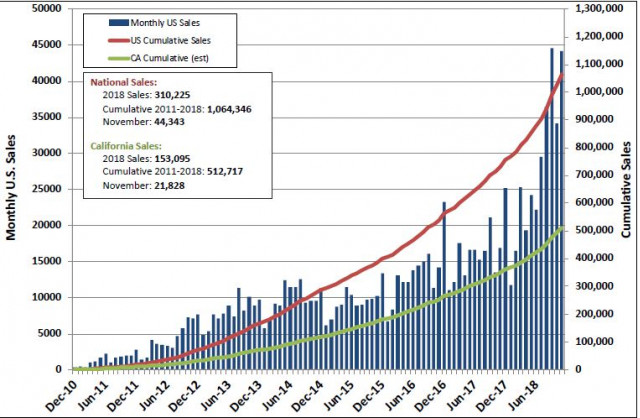Screen dimensions: 640x418
Task: Click the right axis label 900,000
Action: point(594,119)
